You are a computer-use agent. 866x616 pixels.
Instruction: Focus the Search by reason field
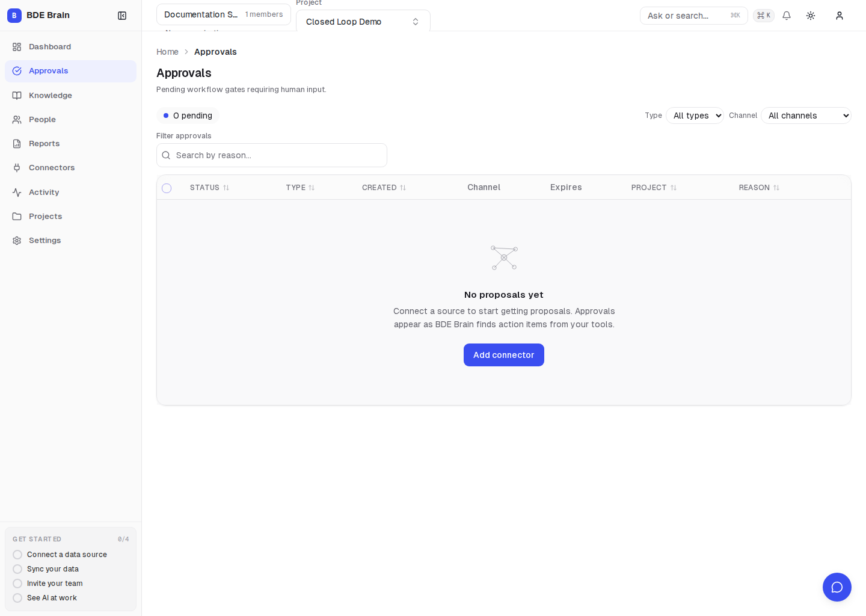click(x=272, y=155)
